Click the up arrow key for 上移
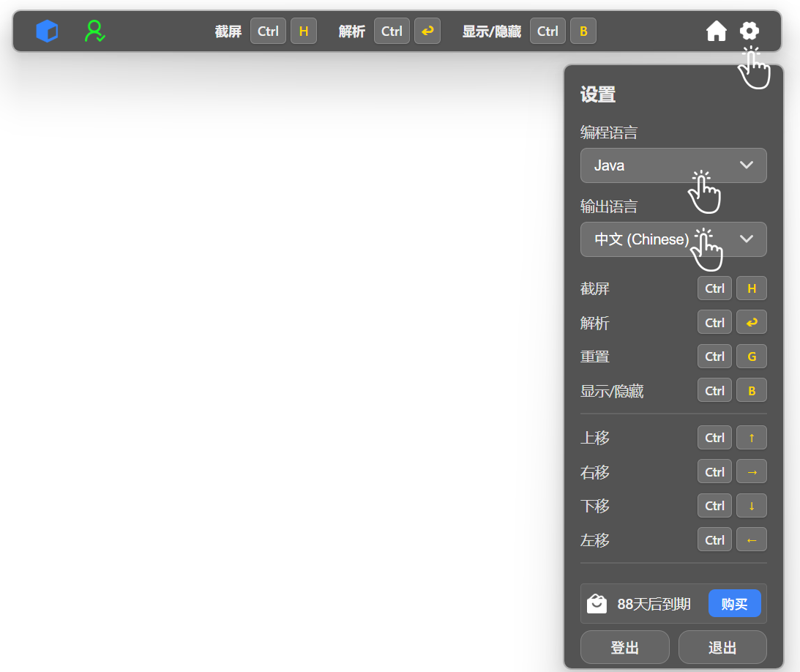 tap(752, 438)
